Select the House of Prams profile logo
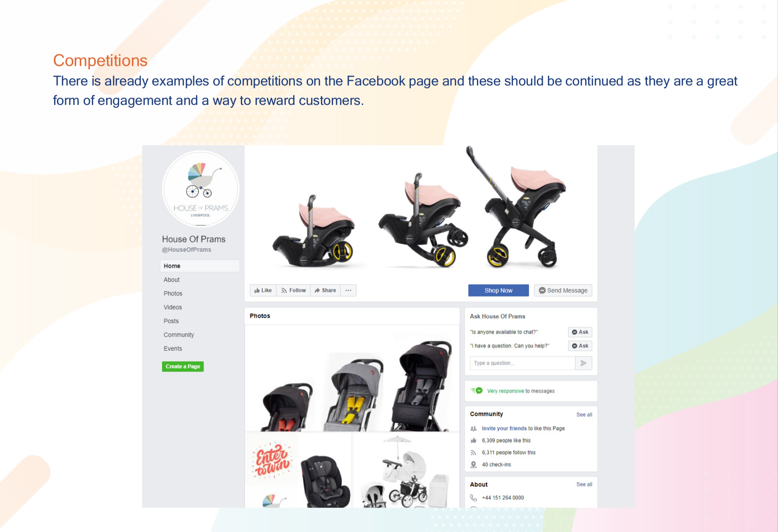The height and width of the screenshot is (532, 778). point(201,189)
